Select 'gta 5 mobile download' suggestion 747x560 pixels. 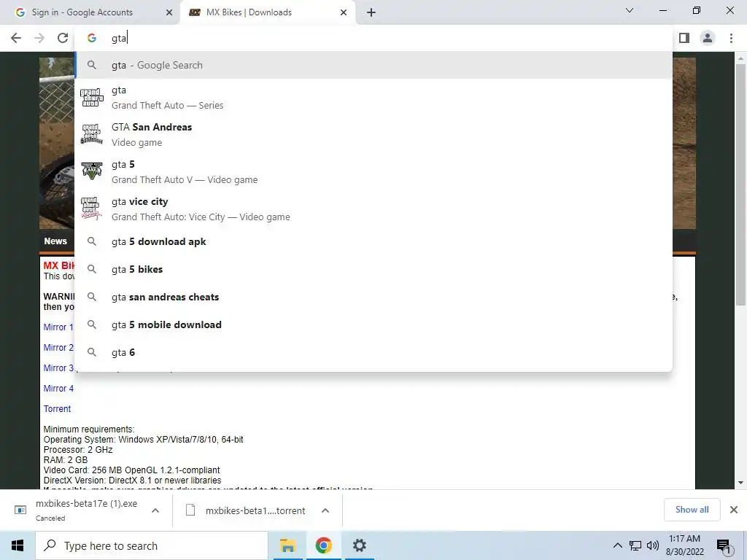pyautogui.click(x=373, y=324)
